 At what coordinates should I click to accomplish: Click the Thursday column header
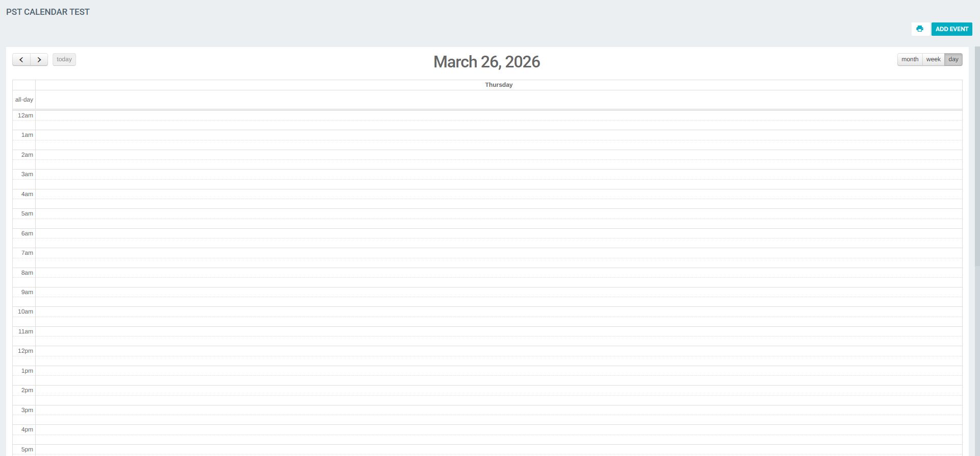point(499,85)
